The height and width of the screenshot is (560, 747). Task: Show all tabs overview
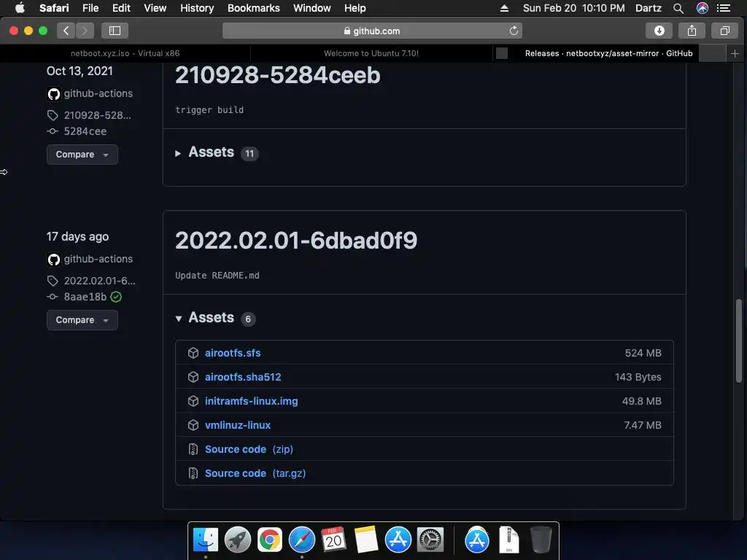(x=724, y=31)
